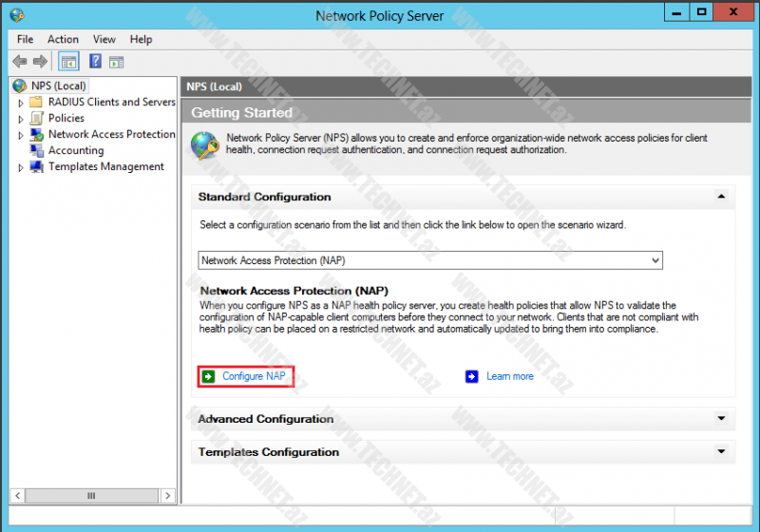Click the Configure NAP link
The height and width of the screenshot is (532, 760).
point(254,376)
